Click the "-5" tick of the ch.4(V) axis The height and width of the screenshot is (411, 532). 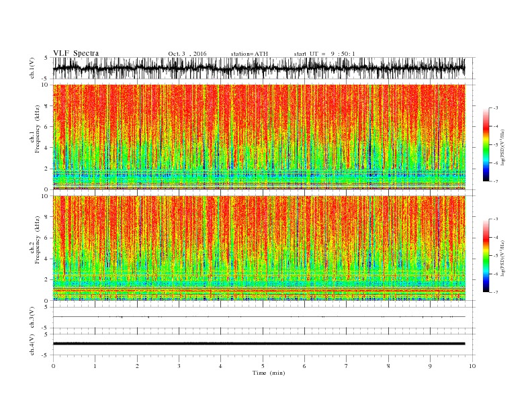pos(46,355)
